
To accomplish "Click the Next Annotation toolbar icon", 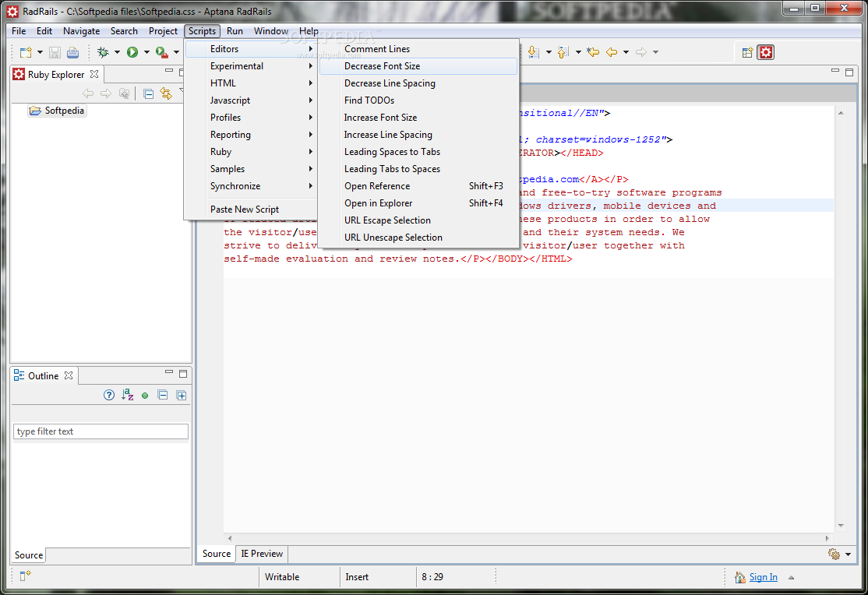I will coord(534,52).
